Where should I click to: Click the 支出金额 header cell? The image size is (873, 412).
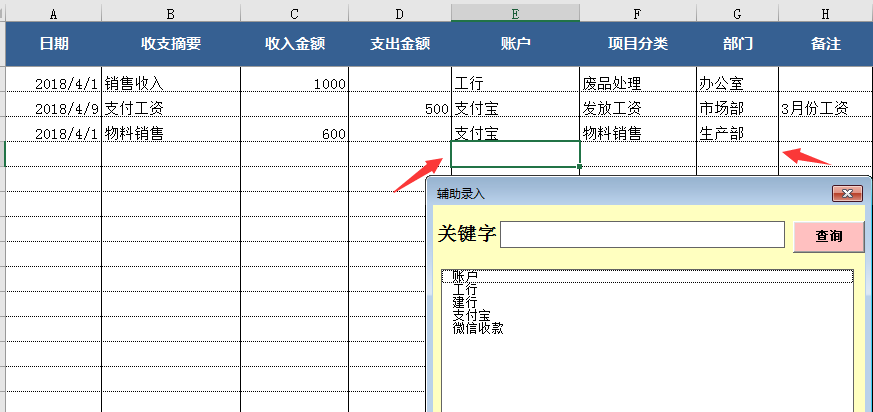click(x=400, y=44)
